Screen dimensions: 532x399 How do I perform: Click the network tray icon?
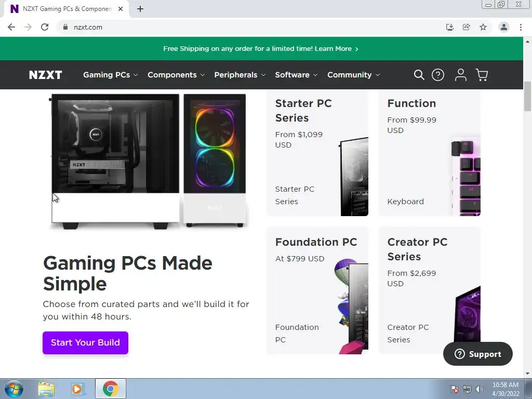tap(467, 389)
